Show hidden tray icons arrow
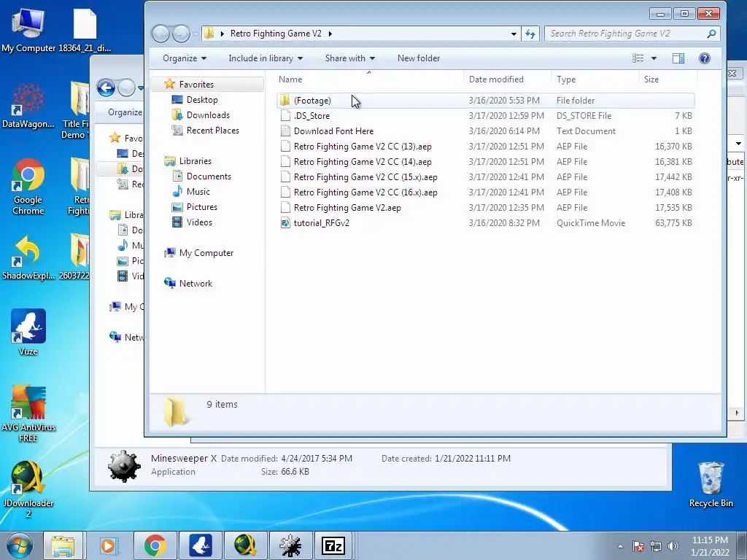The image size is (747, 560). (620, 546)
